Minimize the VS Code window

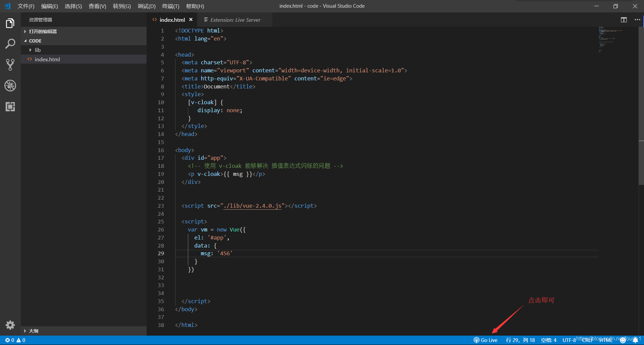596,6
